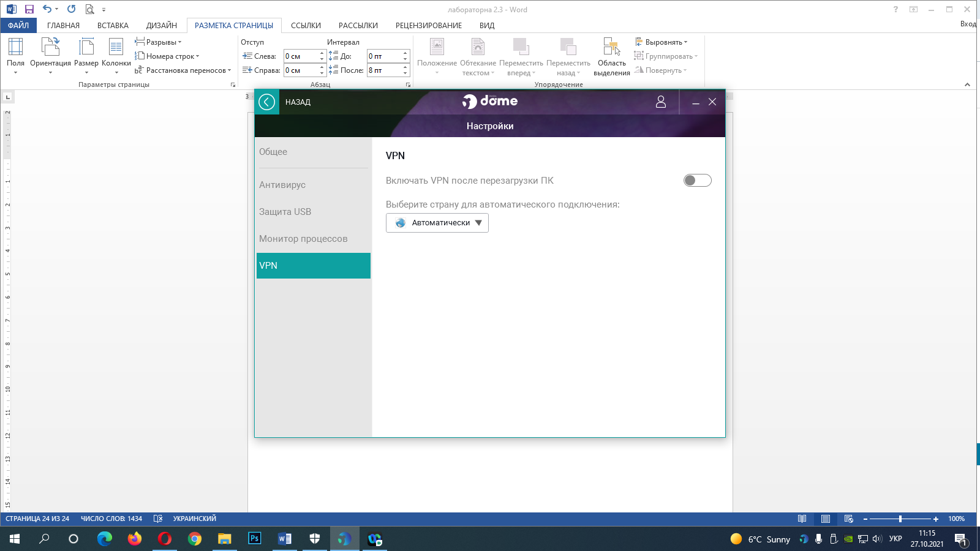This screenshot has width=980, height=551.
Task: Click the После spacing after field
Action: [x=385, y=70]
